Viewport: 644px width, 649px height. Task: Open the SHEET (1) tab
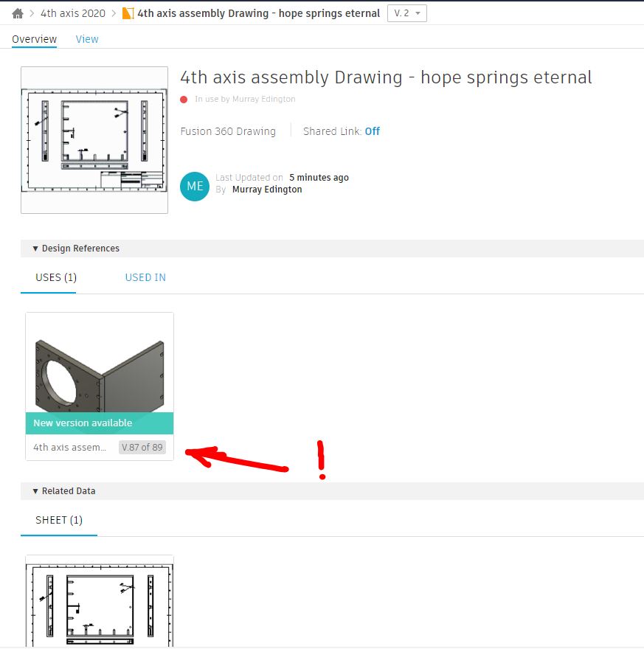pyautogui.click(x=58, y=520)
